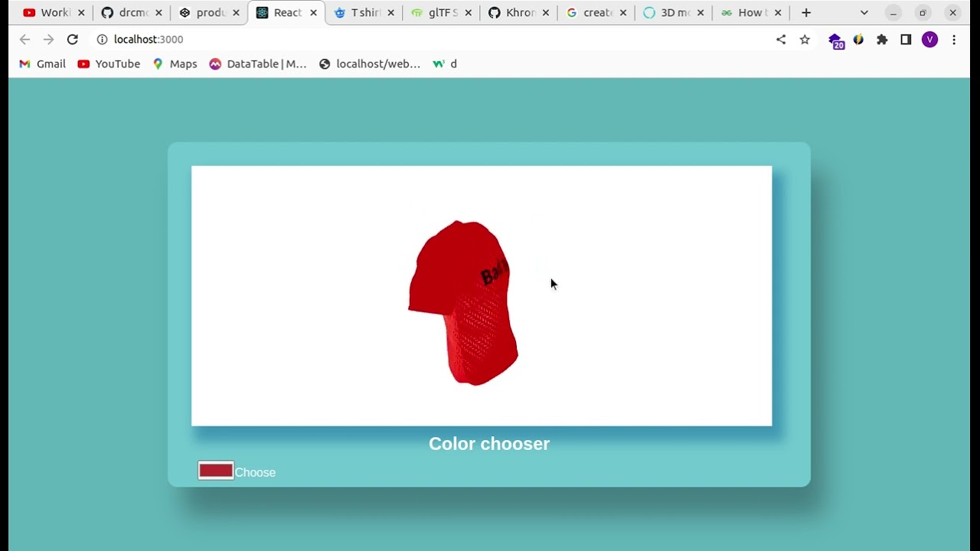Image resolution: width=980 pixels, height=551 pixels.
Task: Open the extension with 20 badge
Action: click(836, 41)
